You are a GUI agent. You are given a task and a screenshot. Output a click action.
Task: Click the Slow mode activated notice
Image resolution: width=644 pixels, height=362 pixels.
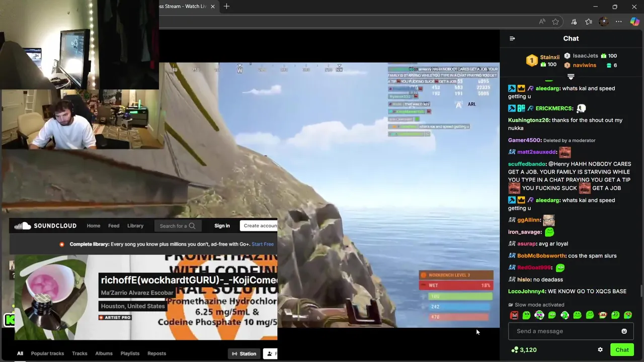[x=536, y=305]
